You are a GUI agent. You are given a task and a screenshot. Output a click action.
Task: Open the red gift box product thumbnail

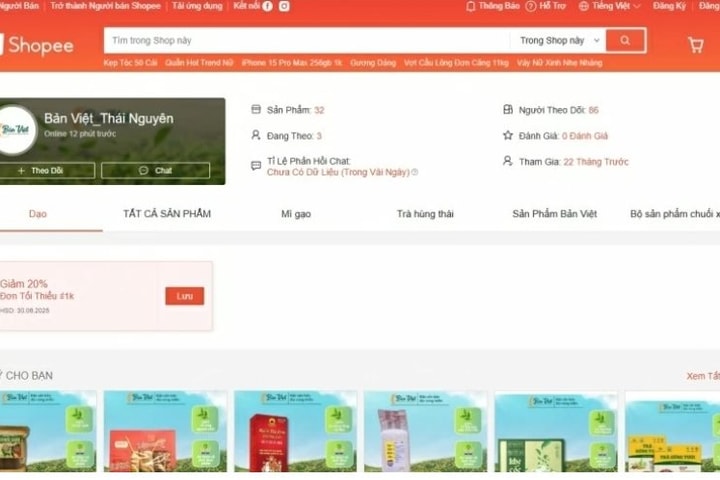165,431
